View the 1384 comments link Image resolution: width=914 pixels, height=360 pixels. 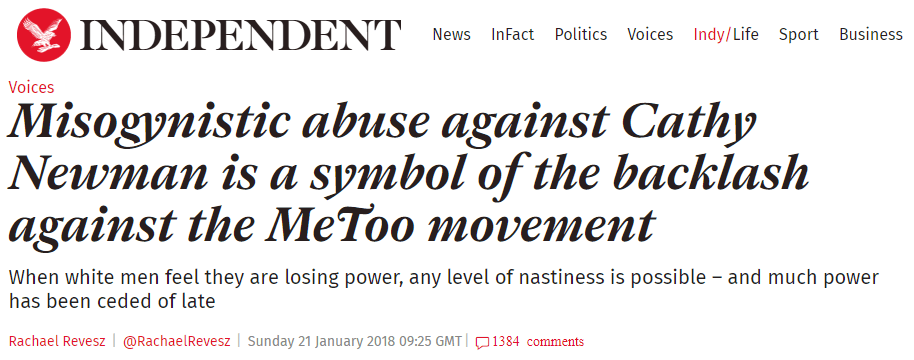coord(530,342)
